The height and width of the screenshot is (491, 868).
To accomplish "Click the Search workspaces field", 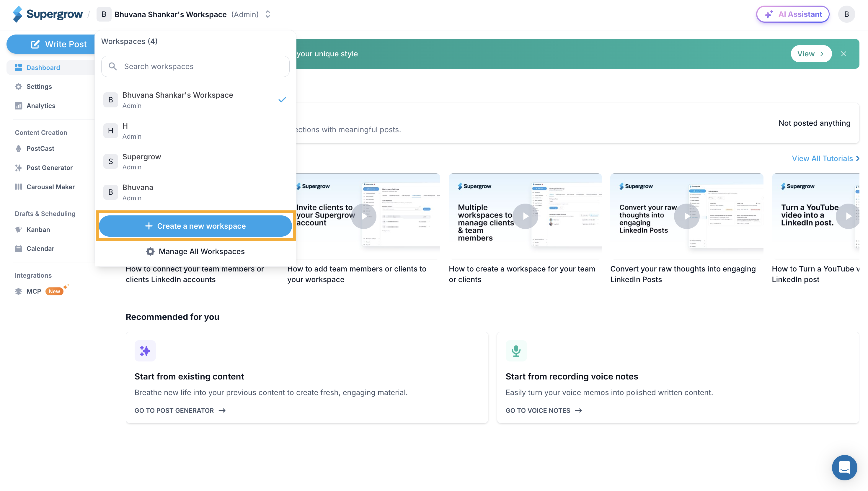I will point(195,66).
